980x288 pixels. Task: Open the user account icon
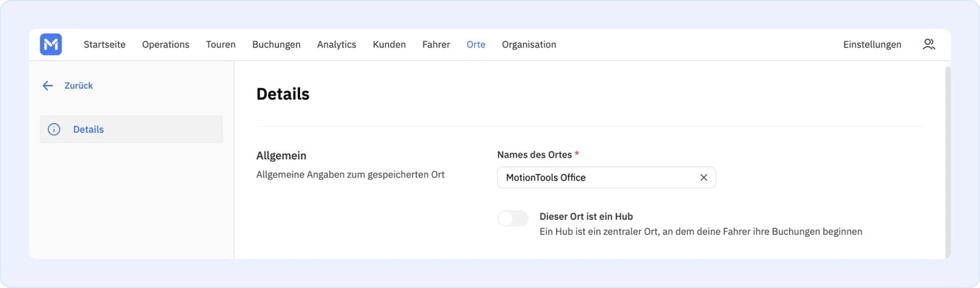pyautogui.click(x=928, y=44)
